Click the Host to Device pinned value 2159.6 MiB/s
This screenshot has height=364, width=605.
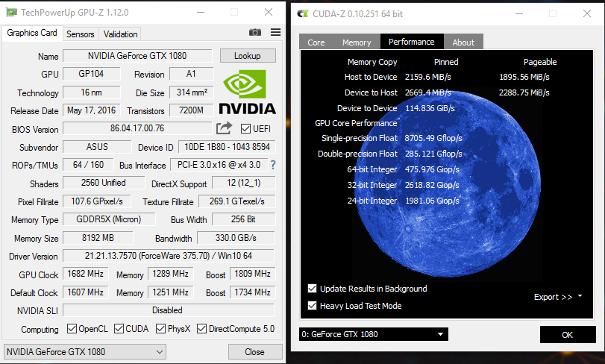tap(428, 77)
